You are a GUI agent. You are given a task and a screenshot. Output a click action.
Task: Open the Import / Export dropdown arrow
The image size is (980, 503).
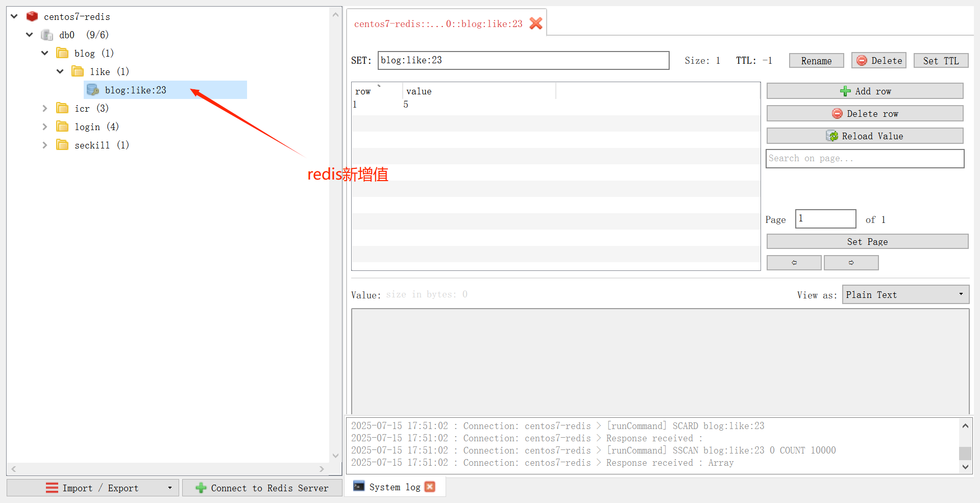click(x=170, y=488)
